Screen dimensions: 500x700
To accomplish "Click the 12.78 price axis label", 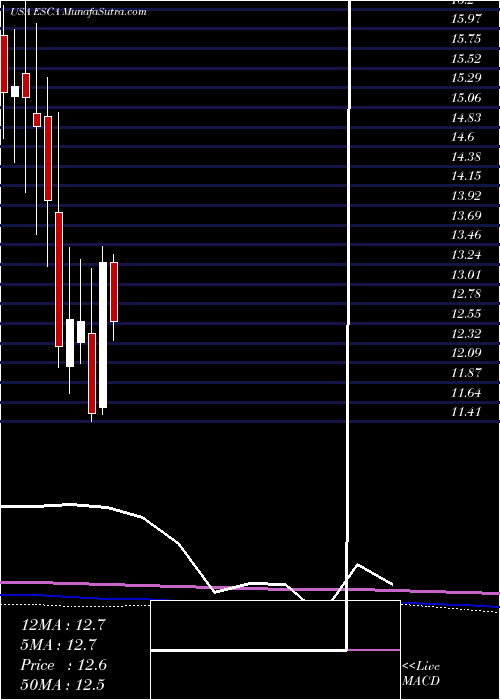I will coord(466,294).
